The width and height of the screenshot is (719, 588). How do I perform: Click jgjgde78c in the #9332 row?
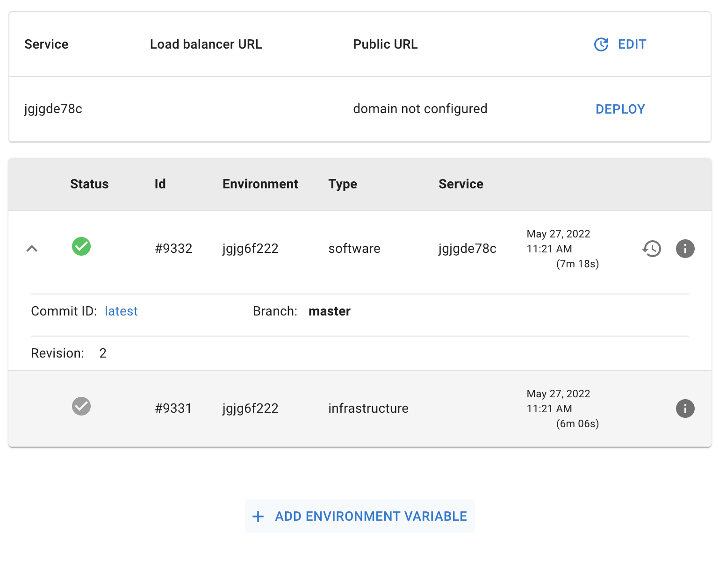467,249
